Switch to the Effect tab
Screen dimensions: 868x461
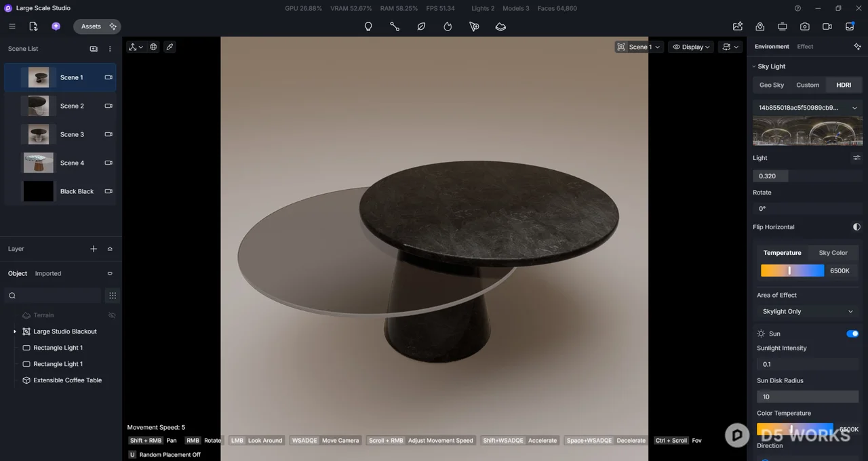point(805,46)
